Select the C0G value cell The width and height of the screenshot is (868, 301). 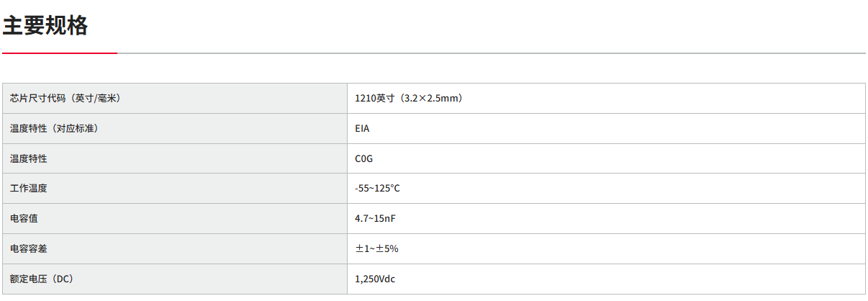click(364, 158)
